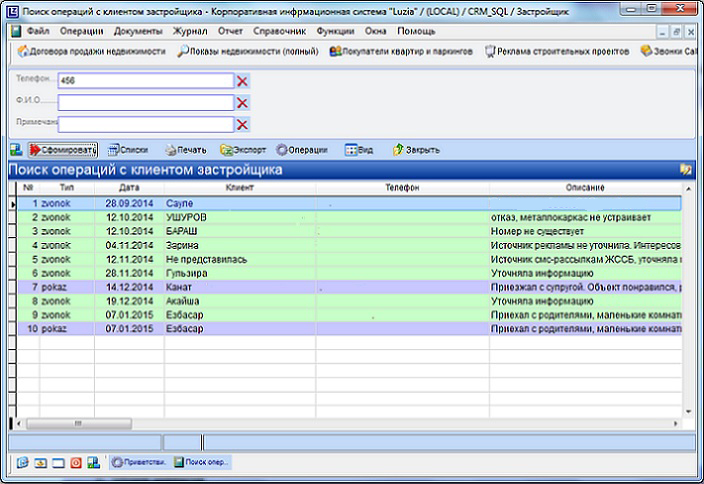Image resolution: width=704 pixels, height=484 pixels.
Task: Sort by the Телефон column header
Action: [402, 188]
